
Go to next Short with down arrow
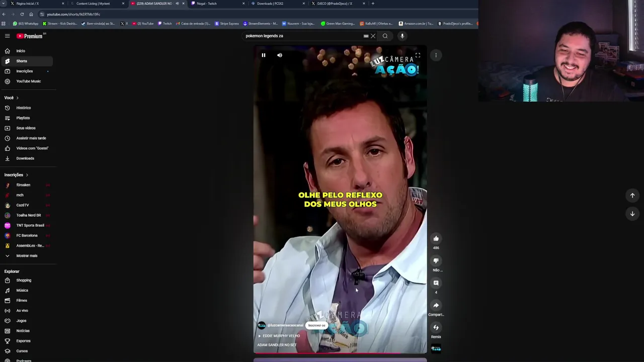tap(632, 214)
